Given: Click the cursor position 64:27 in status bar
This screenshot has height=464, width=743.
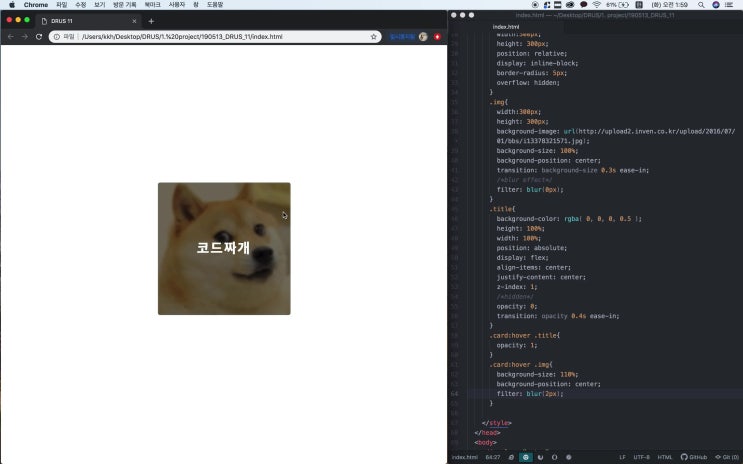Looking at the screenshot, I should coord(493,457).
